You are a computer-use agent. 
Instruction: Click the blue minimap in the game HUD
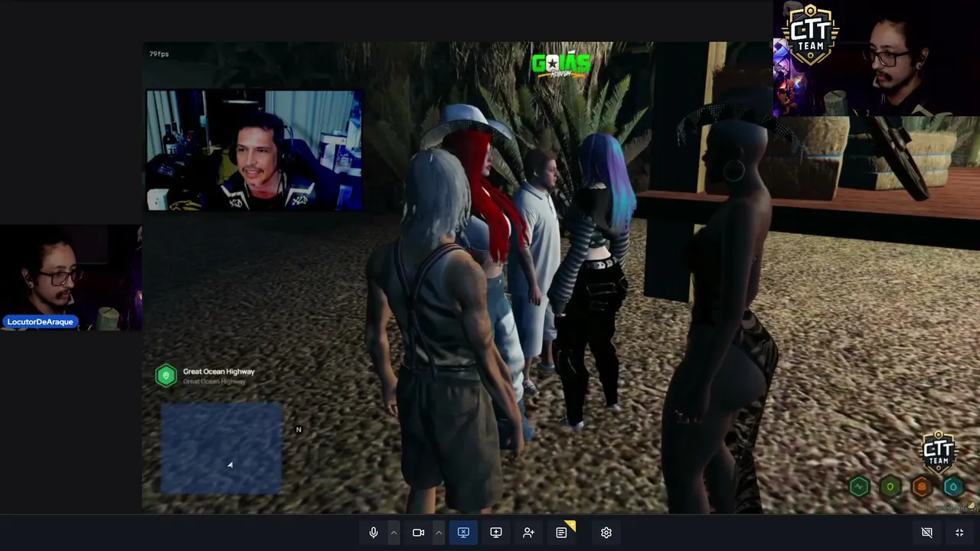(221, 448)
